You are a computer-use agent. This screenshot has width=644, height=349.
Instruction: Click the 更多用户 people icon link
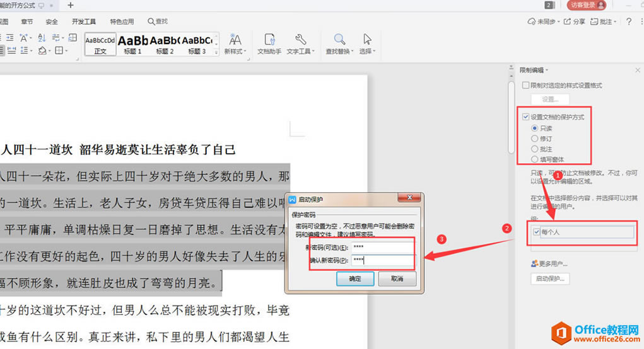[549, 263]
